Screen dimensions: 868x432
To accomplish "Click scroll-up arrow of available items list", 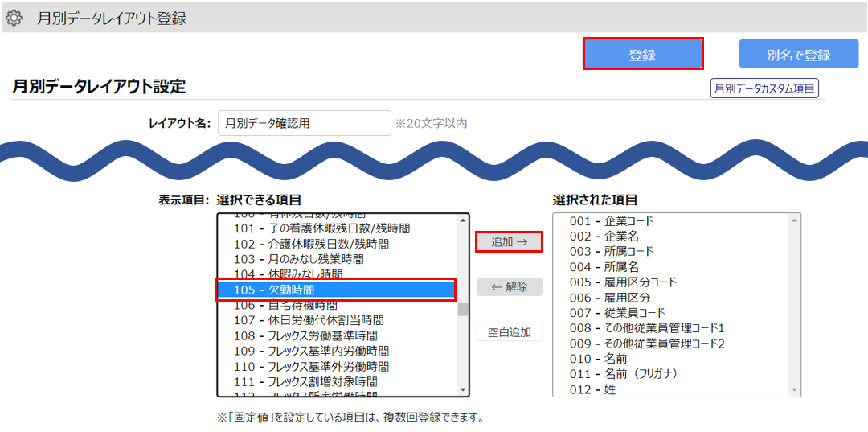I will click(x=462, y=220).
